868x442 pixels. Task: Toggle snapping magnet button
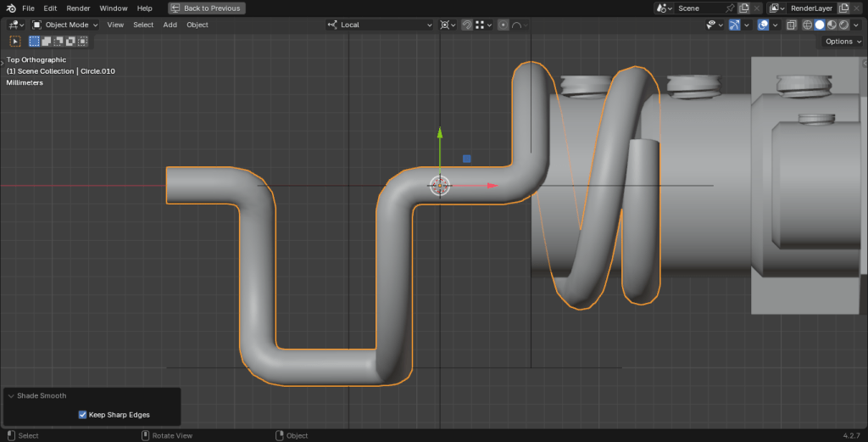(x=467, y=25)
